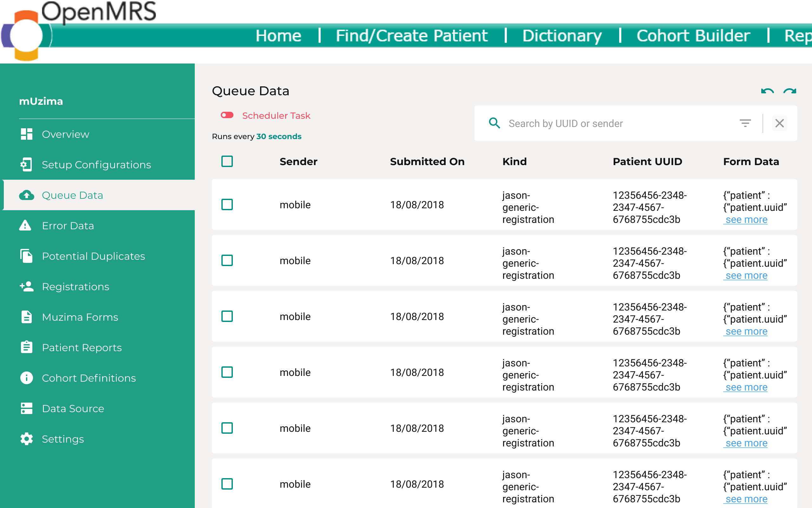Check the sixth queue row checkbox
Viewport: 812px width, 508px height.
[227, 484]
